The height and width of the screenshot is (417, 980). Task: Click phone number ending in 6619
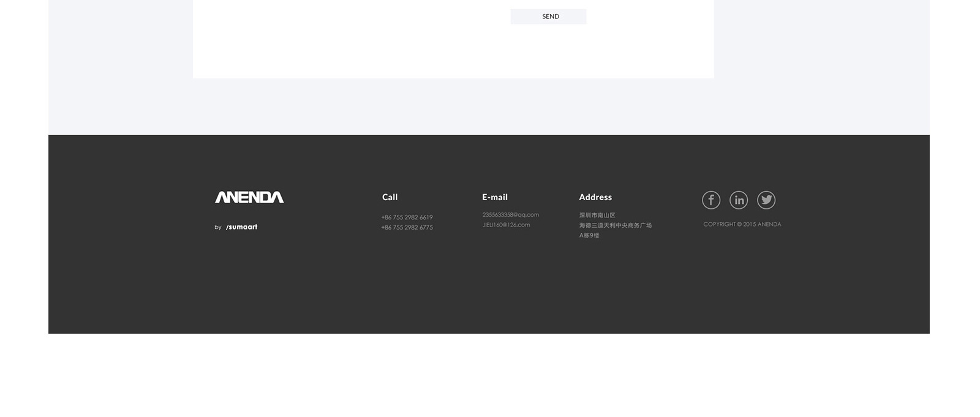pyautogui.click(x=407, y=217)
